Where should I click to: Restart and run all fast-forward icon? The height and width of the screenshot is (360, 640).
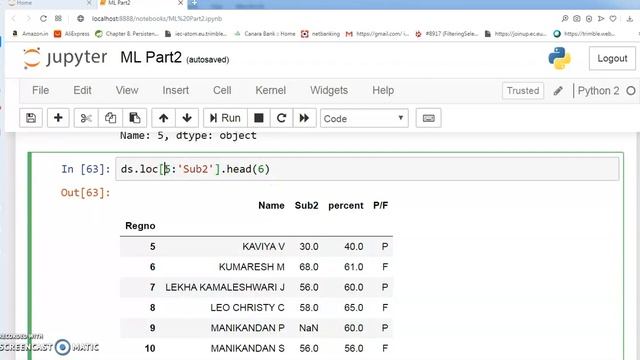[x=304, y=118]
